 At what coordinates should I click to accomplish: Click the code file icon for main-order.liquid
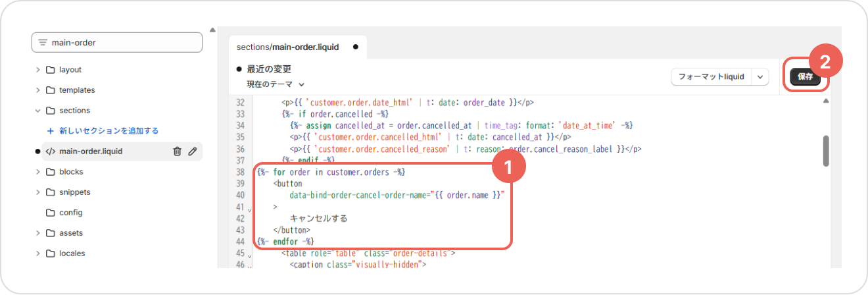pyautogui.click(x=51, y=151)
